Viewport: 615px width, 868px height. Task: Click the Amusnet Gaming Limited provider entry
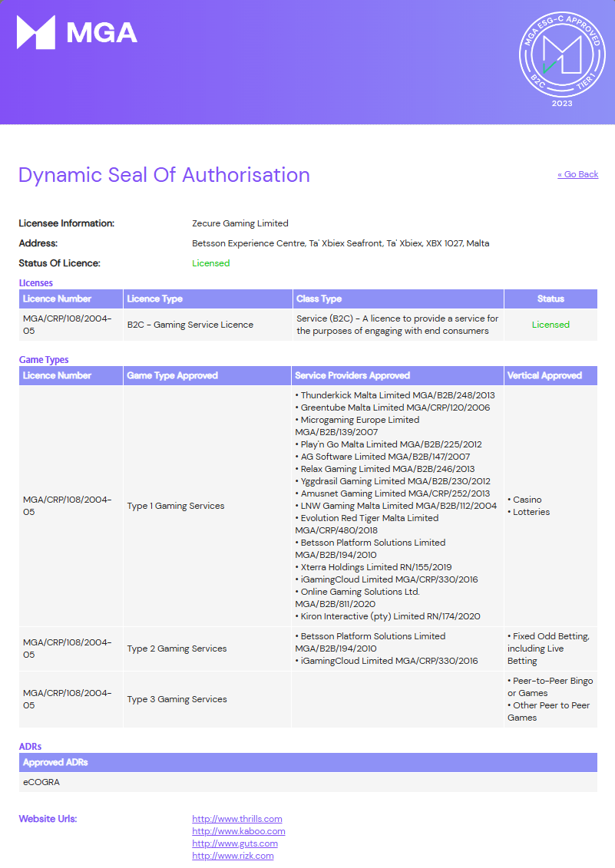[392, 493]
